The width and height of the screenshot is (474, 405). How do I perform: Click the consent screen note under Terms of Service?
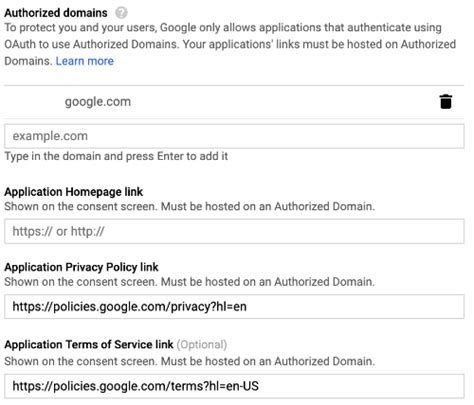click(189, 361)
